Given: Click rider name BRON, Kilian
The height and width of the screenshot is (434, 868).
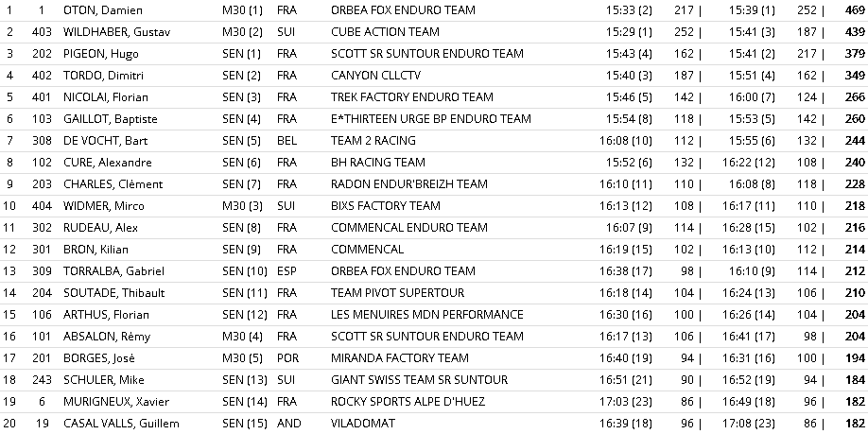Looking at the screenshot, I should click(96, 250).
